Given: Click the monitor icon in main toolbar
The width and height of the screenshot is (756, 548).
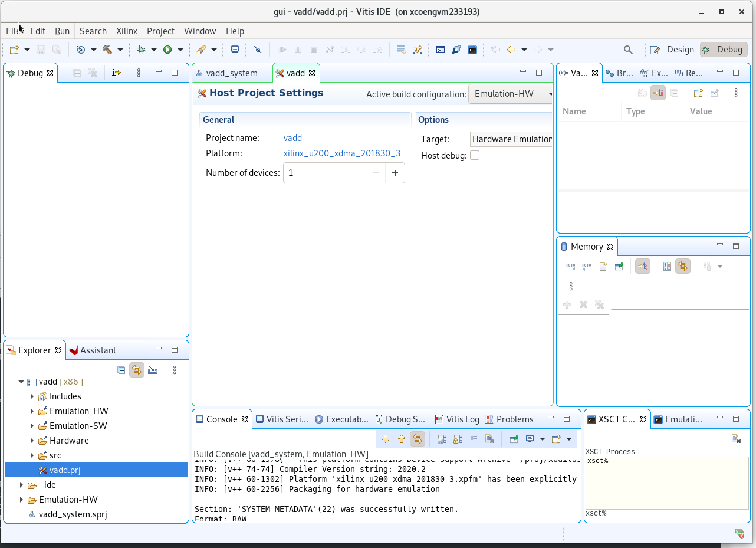Looking at the screenshot, I should tap(235, 50).
